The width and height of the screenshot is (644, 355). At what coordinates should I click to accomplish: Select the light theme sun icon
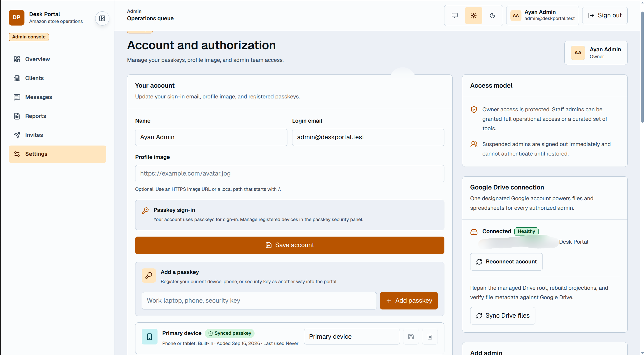(473, 16)
